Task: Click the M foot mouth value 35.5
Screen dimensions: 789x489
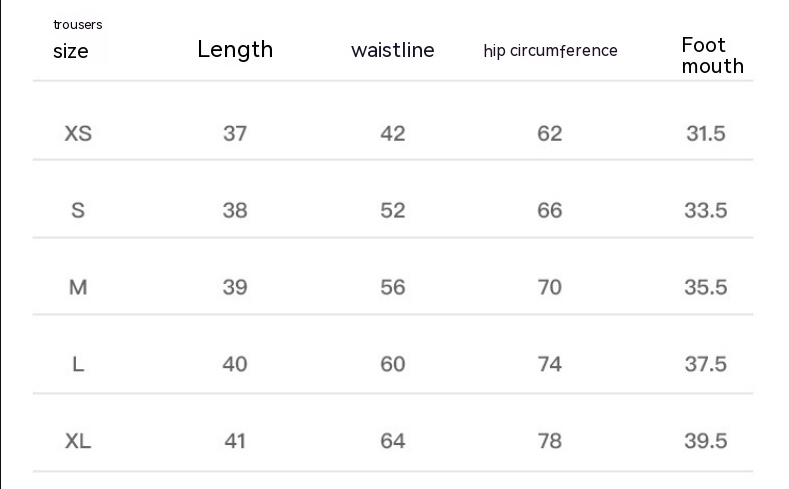Action: click(706, 287)
